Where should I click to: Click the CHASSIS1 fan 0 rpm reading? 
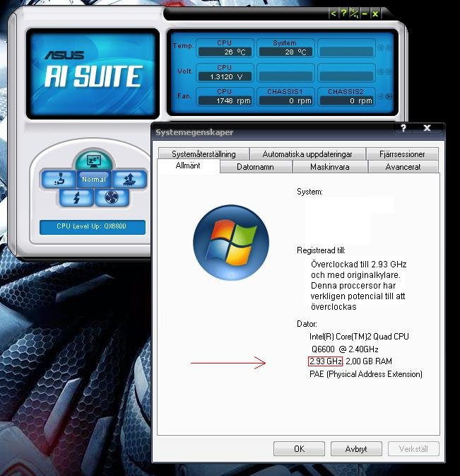(285, 100)
